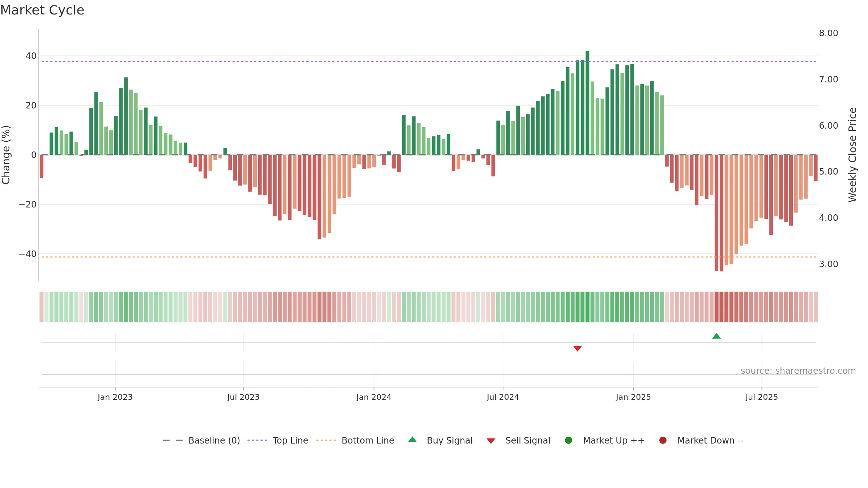868x488 pixels.
Task: Click the −20 tick on left axis
Action: 28,205
